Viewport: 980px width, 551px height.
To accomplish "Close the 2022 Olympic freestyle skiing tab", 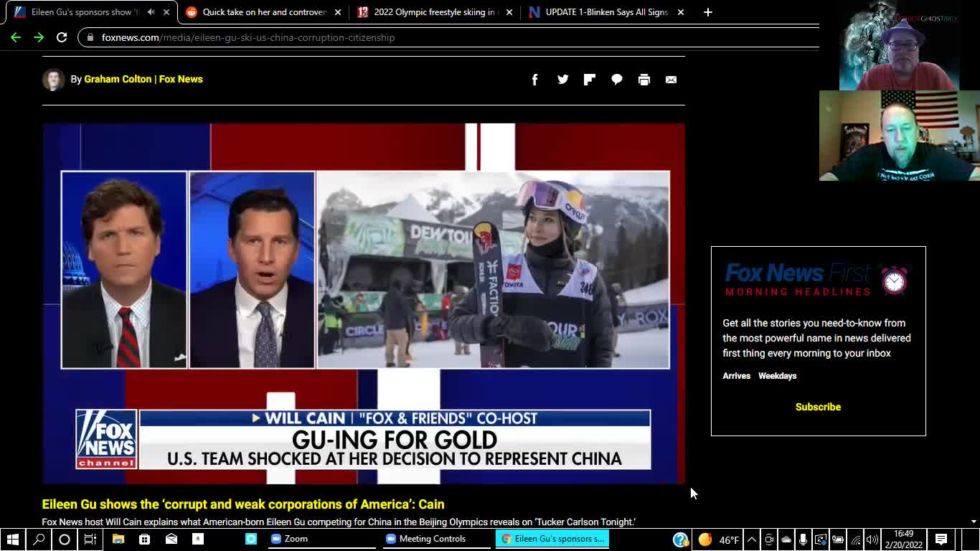I will click(509, 12).
